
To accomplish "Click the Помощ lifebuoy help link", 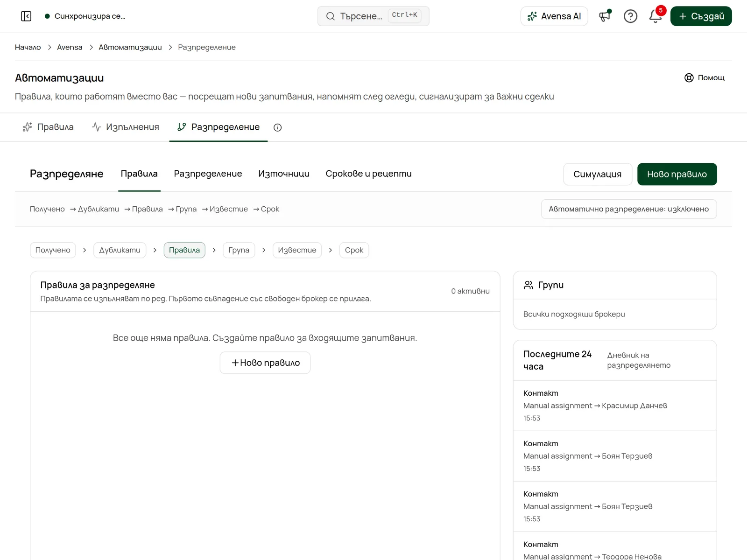I will (705, 78).
